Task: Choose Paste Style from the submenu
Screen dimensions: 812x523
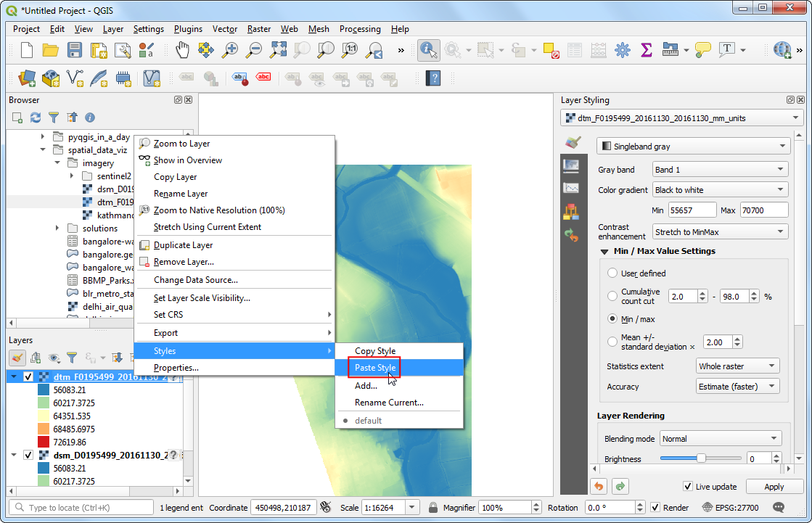Action: tap(399, 368)
